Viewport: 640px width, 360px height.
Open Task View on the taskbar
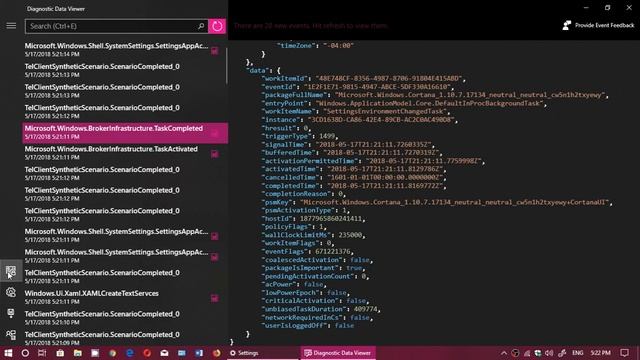coord(42,353)
